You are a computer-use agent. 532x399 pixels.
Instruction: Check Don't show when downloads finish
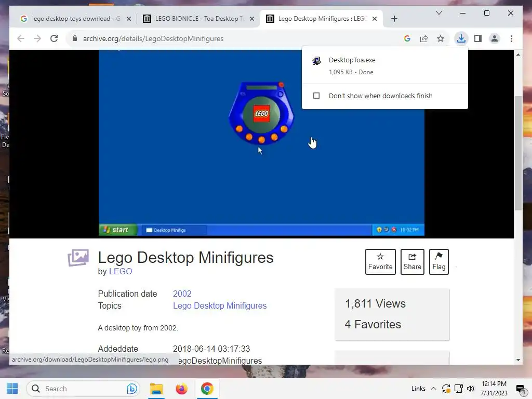316,96
